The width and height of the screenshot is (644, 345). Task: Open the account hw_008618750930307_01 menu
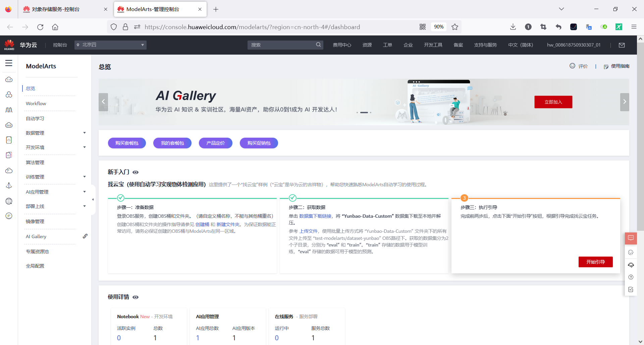pos(574,45)
